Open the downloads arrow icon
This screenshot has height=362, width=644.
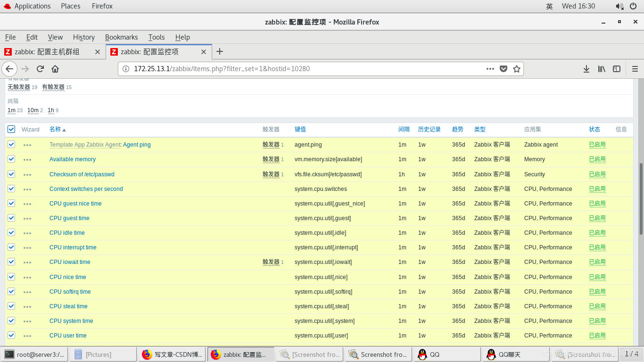point(586,69)
